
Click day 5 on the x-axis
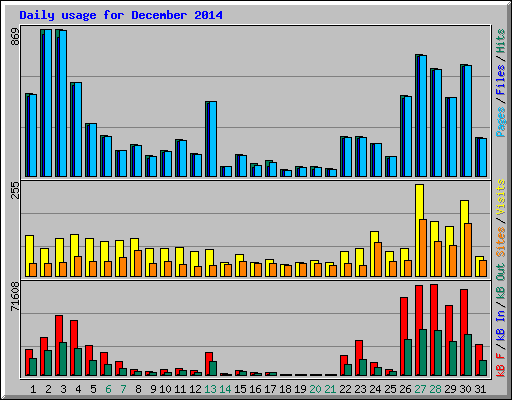[93, 389]
